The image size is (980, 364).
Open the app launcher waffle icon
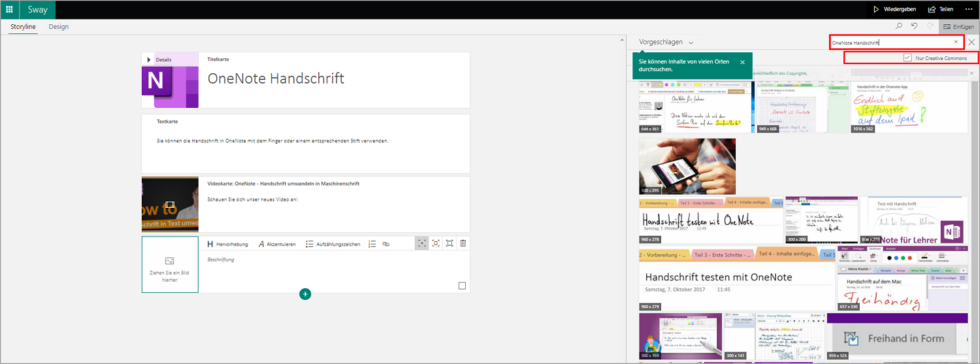coord(9,9)
